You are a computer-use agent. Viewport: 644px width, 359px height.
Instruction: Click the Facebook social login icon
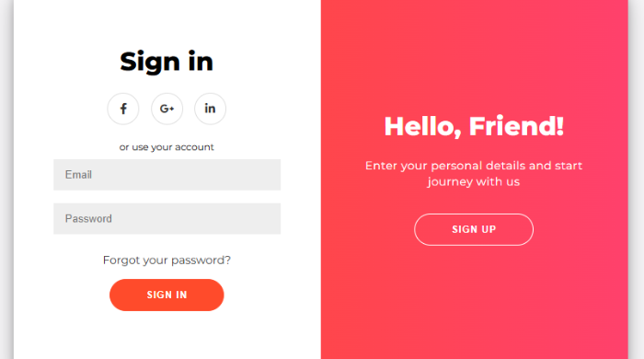tap(122, 109)
